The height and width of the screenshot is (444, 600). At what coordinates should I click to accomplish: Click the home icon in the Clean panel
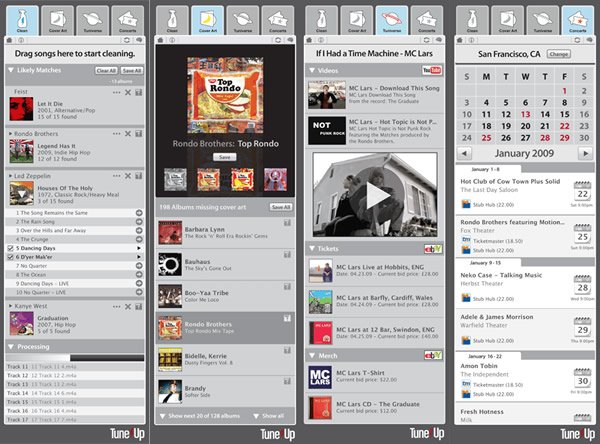coord(9,40)
